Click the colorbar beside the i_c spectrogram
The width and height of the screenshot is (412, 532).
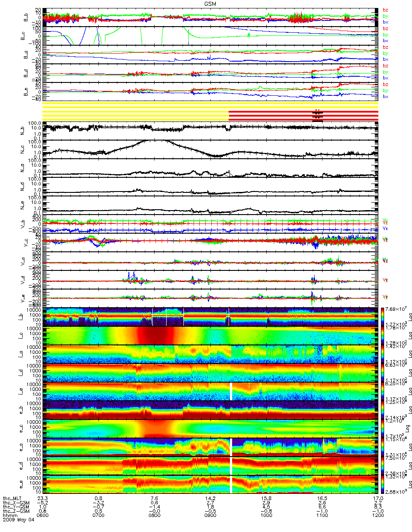pyautogui.click(x=384, y=335)
